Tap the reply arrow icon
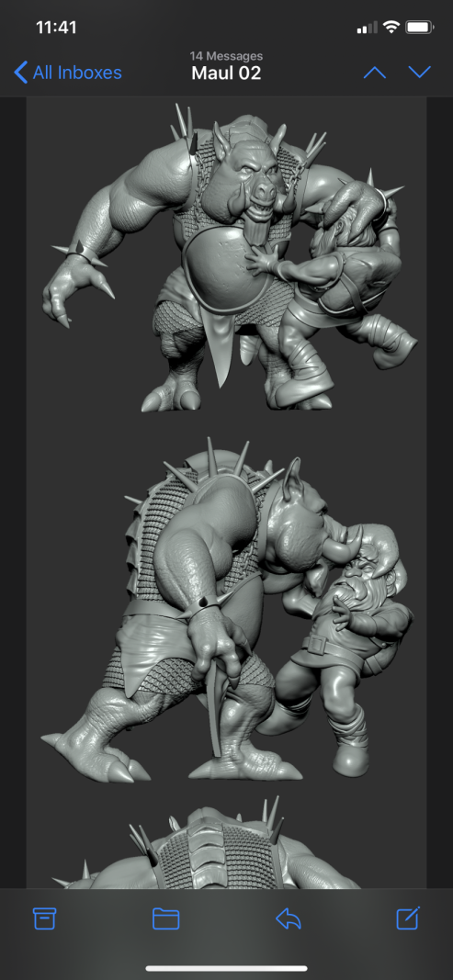The image size is (453, 980). 289,918
